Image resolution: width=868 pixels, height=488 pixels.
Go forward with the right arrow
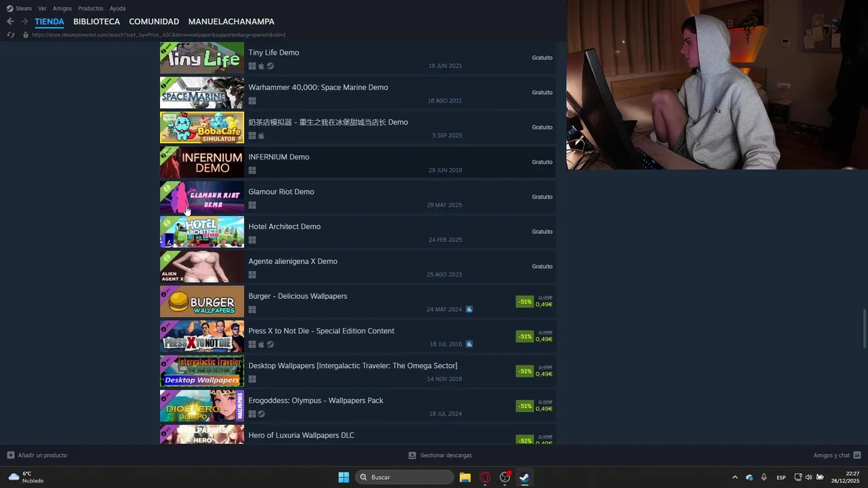click(x=24, y=22)
